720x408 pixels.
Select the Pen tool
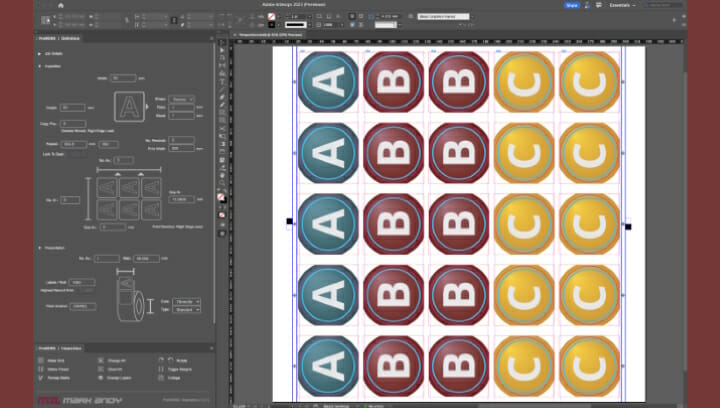click(x=222, y=97)
